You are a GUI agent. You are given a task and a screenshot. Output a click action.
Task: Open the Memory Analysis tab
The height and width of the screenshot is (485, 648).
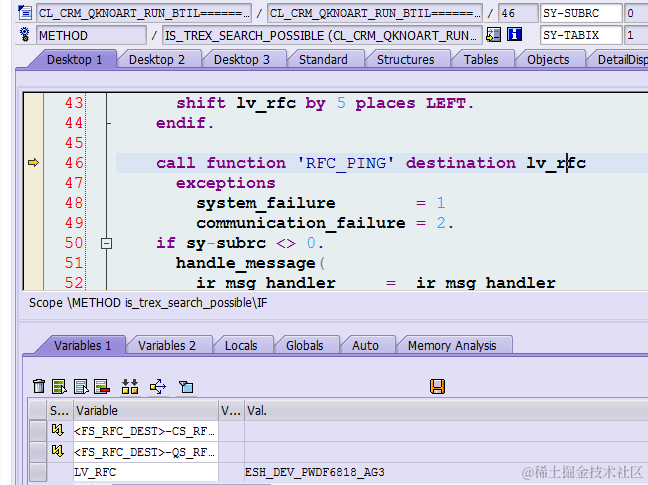coord(452,345)
